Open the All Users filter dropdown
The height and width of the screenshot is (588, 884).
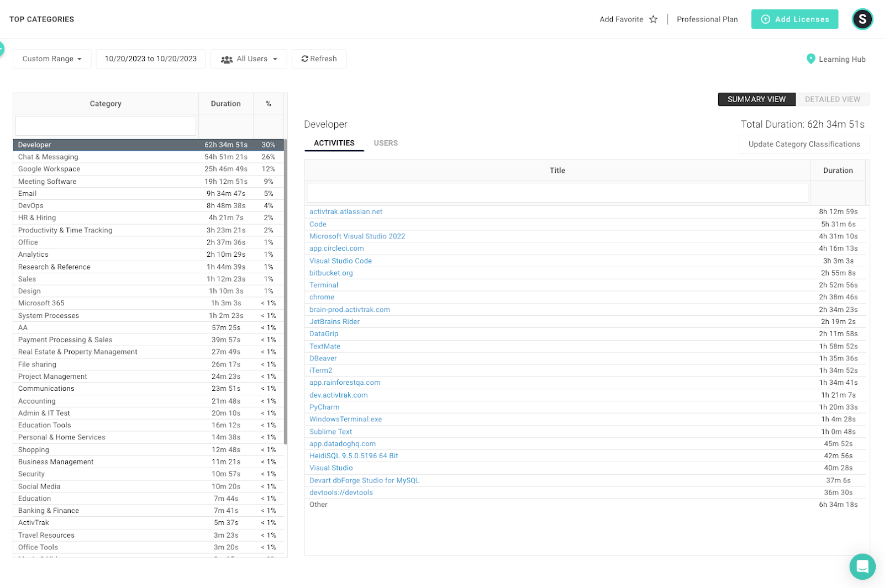pyautogui.click(x=249, y=59)
